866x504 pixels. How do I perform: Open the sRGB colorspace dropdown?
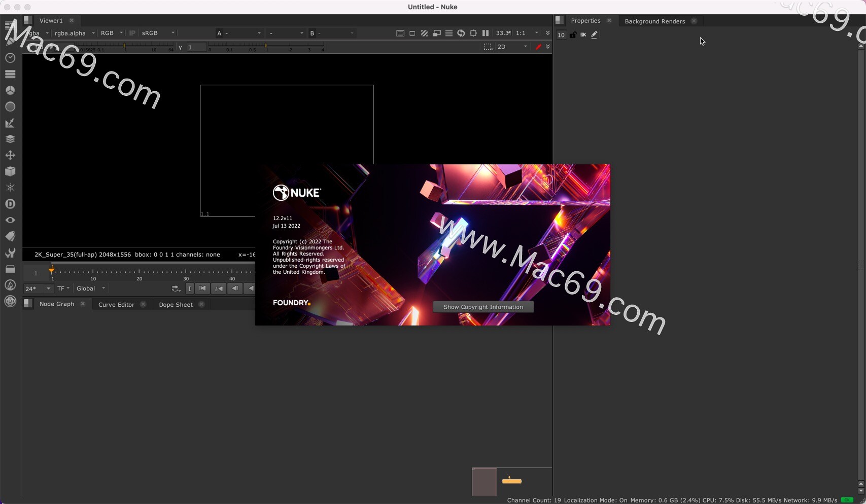pyautogui.click(x=158, y=33)
